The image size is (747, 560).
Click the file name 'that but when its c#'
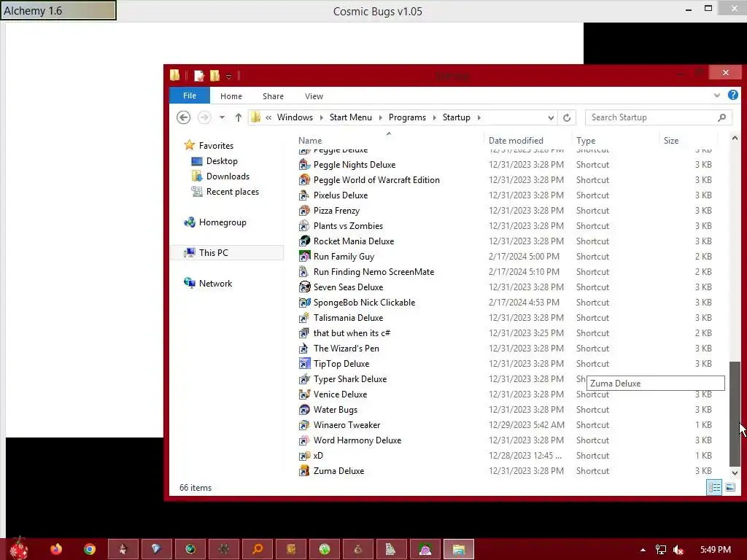[x=352, y=332]
